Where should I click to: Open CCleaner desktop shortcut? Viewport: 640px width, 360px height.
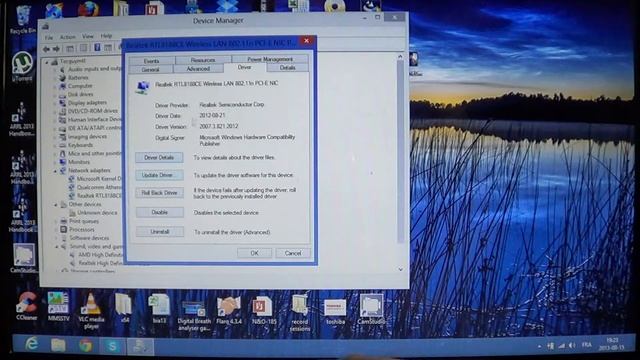(x=27, y=305)
